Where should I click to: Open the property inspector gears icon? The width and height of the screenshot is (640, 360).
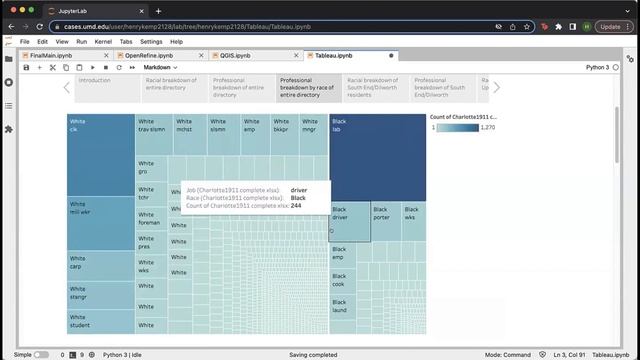(630, 59)
